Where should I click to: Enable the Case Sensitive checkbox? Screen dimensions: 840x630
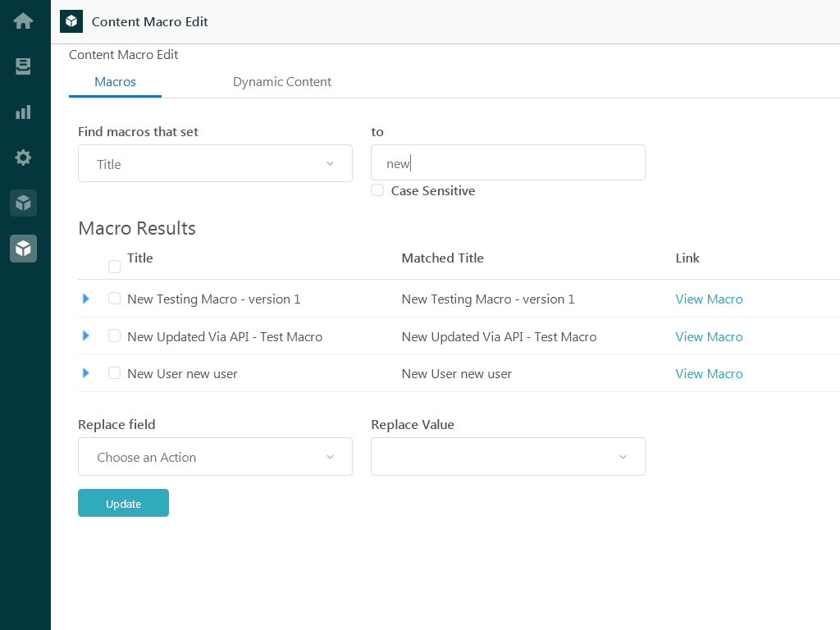pyautogui.click(x=377, y=189)
